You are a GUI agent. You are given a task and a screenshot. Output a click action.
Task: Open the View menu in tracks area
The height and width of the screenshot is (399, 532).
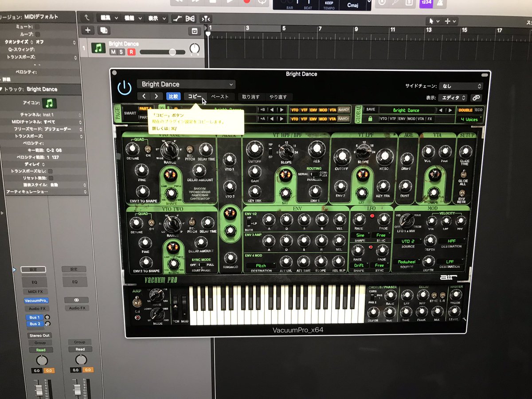click(156, 18)
